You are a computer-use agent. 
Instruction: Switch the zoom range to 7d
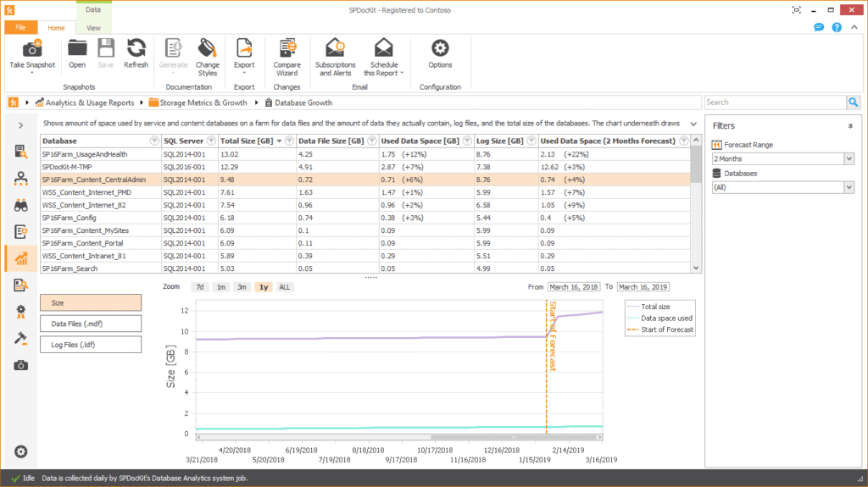200,287
